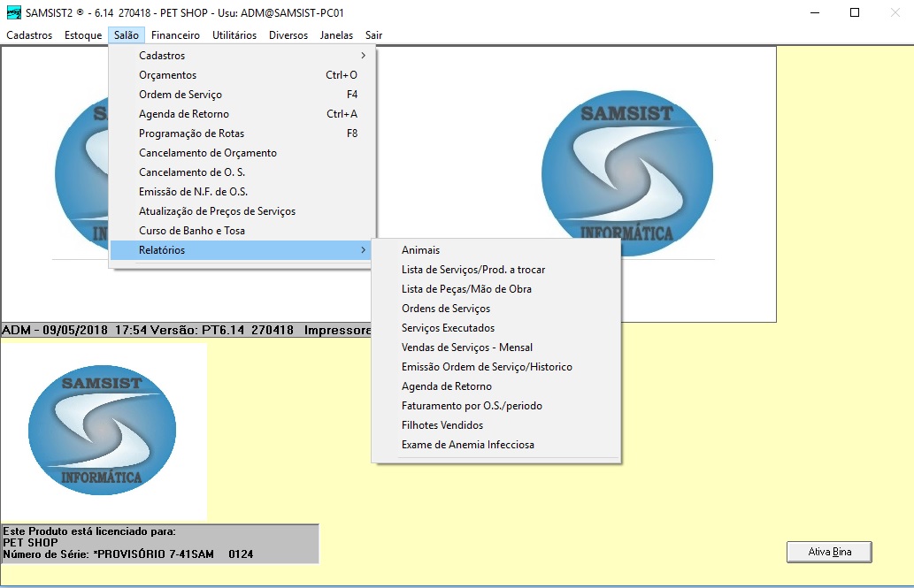Screen dimensions: 914x588
Task: Open Ordem de Serviço
Action: (x=240, y=95)
